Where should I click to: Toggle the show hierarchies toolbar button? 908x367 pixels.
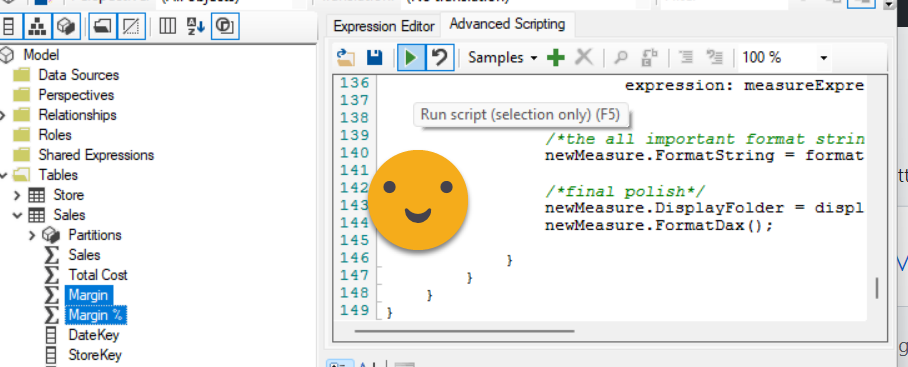(38, 26)
